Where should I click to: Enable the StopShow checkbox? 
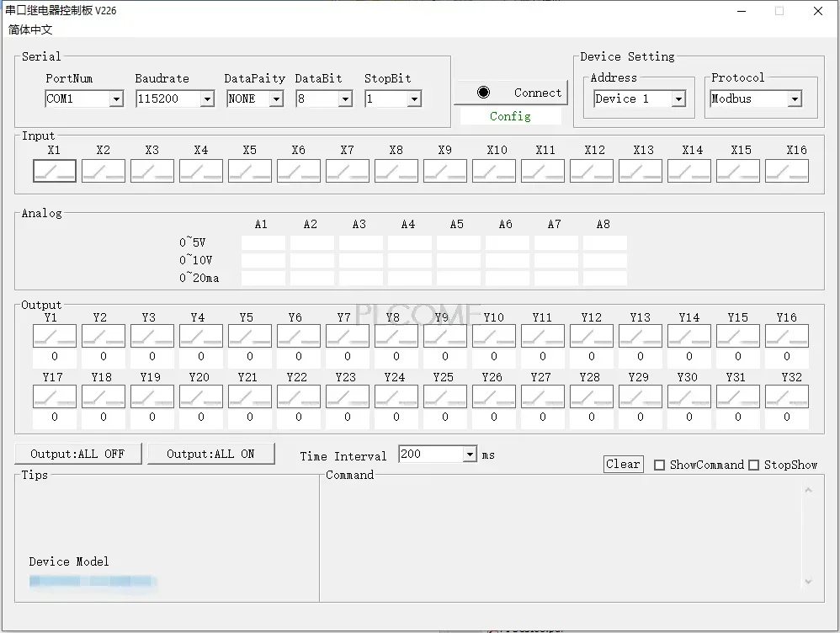754,465
